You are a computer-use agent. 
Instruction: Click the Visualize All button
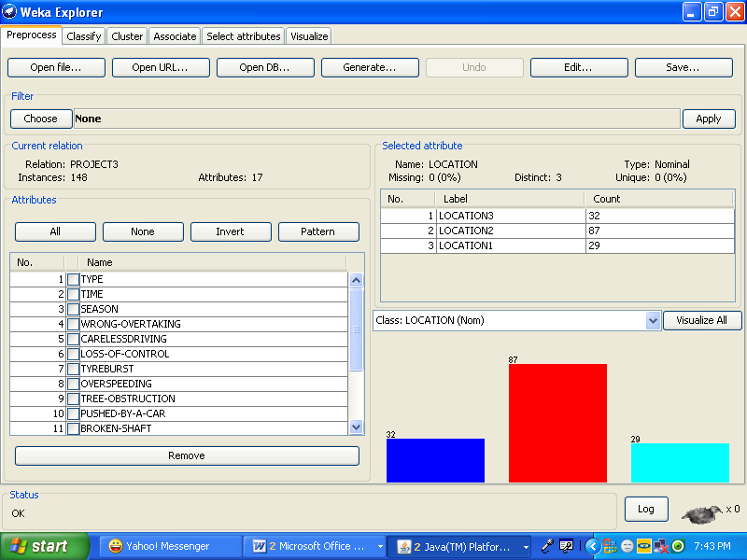(701, 320)
